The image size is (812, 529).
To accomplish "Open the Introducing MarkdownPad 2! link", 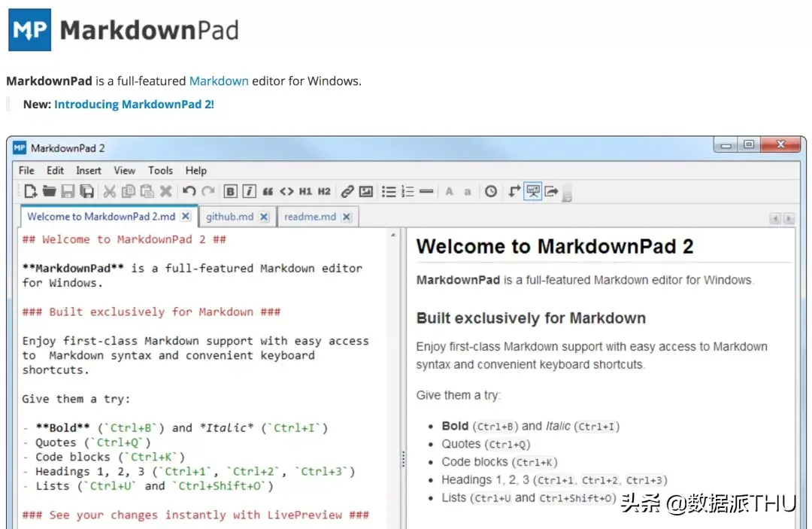I will click(x=134, y=104).
